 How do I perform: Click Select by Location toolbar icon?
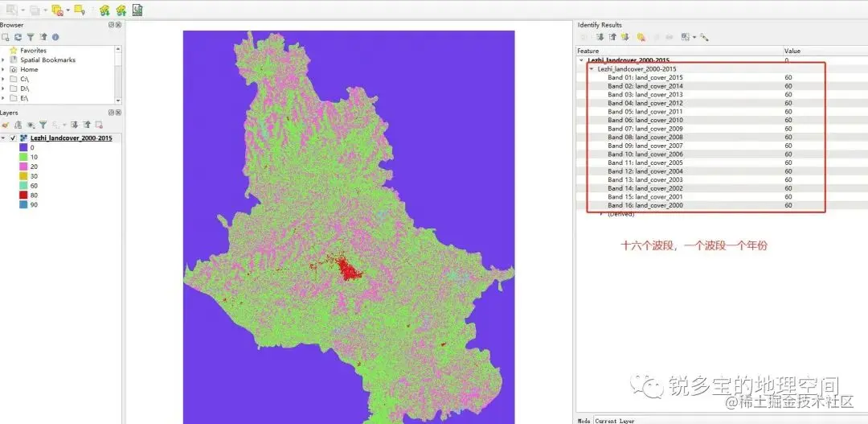[x=79, y=10]
